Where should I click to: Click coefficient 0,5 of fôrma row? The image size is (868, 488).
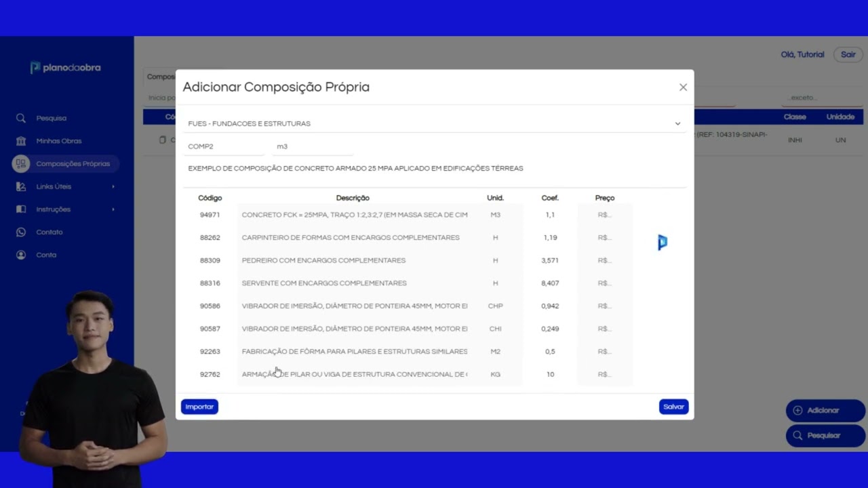(x=550, y=352)
